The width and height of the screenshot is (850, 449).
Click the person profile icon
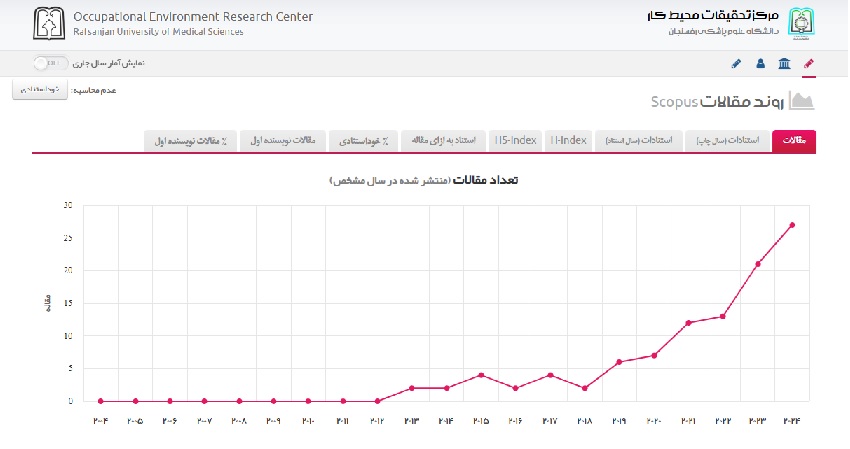pos(760,63)
